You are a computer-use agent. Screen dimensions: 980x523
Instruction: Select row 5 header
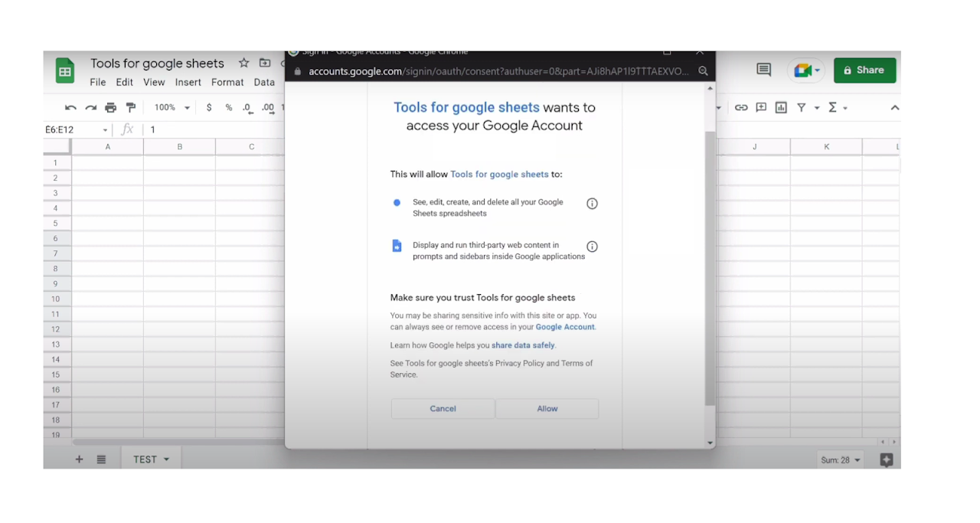pyautogui.click(x=57, y=224)
